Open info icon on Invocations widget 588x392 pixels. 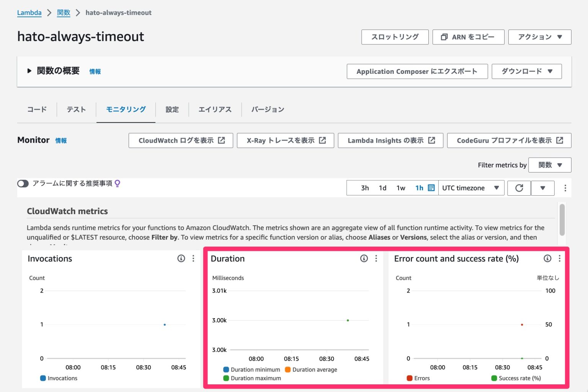tap(181, 259)
